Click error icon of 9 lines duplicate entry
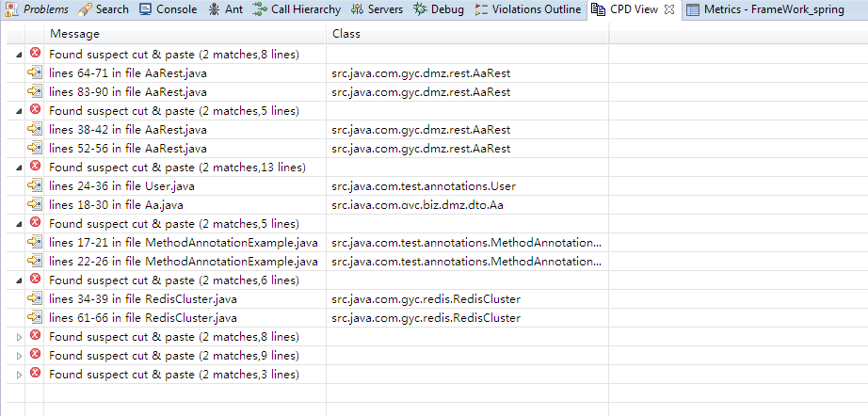Screen dimensions: 868x416 pyautogui.click(x=36, y=354)
